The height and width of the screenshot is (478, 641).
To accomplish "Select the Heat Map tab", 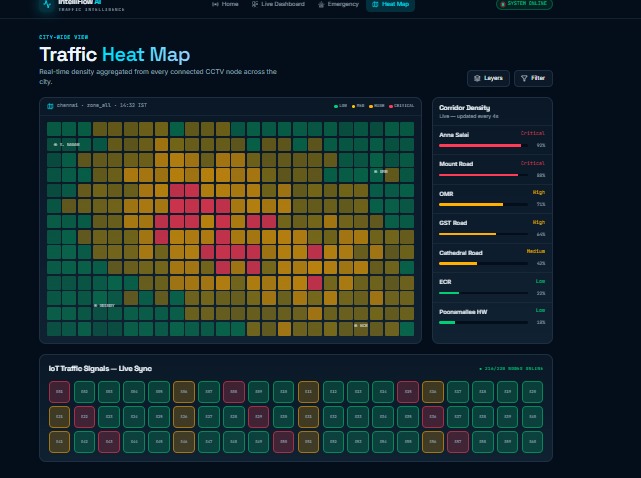I will (390, 4).
